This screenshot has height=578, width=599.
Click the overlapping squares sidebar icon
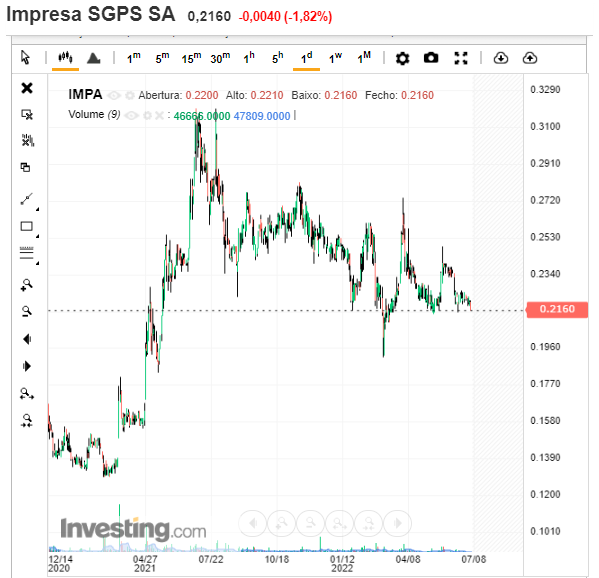[x=25, y=167]
